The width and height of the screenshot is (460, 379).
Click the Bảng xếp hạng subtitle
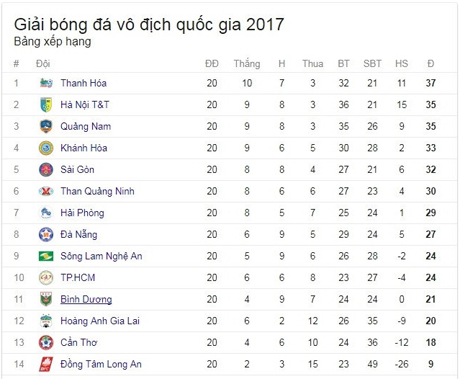(x=52, y=42)
